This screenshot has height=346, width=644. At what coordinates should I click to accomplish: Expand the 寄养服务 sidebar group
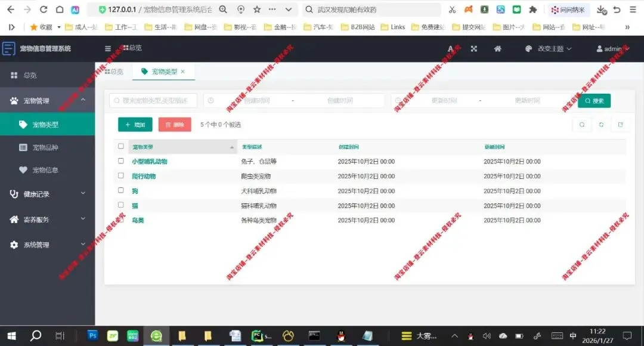(47, 220)
